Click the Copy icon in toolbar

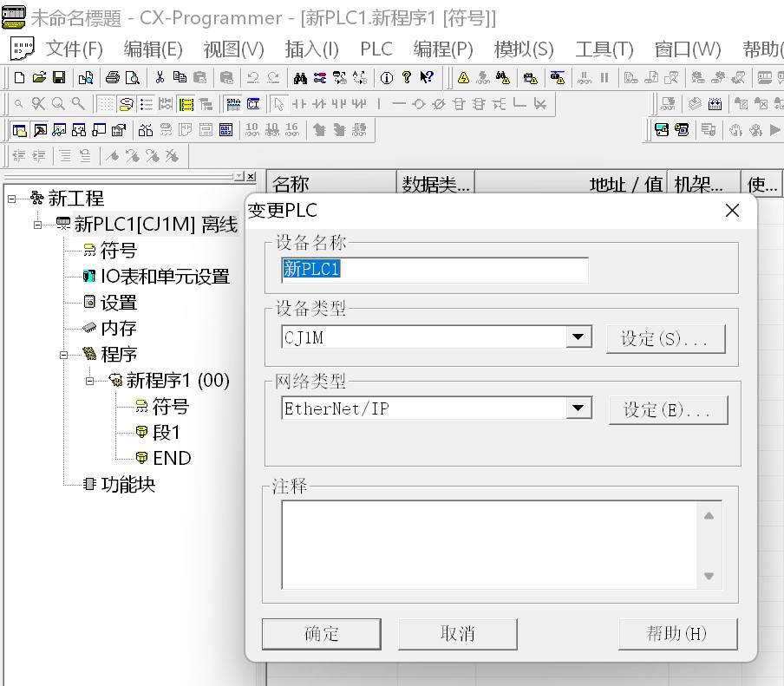click(180, 77)
